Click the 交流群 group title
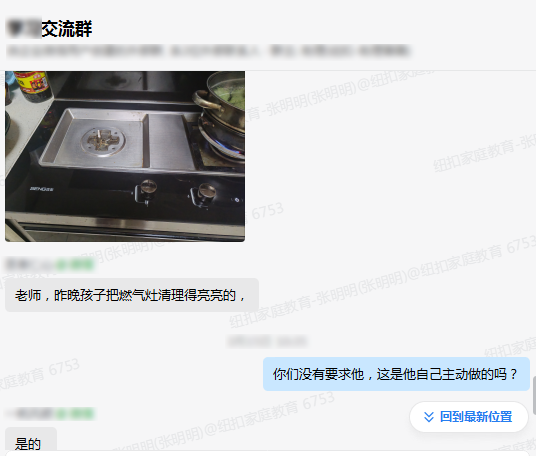 [x=67, y=29]
